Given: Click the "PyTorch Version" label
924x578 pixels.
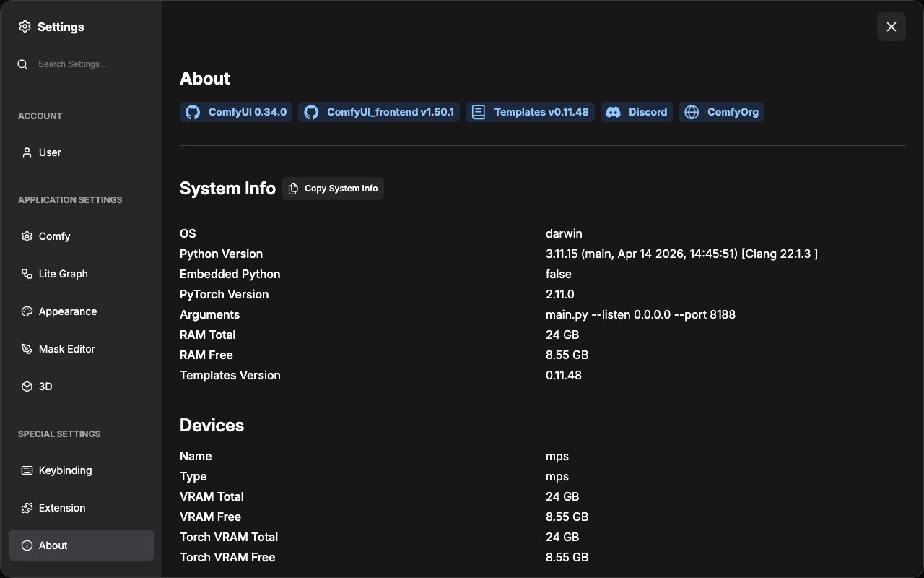Looking at the screenshot, I should [x=224, y=294].
